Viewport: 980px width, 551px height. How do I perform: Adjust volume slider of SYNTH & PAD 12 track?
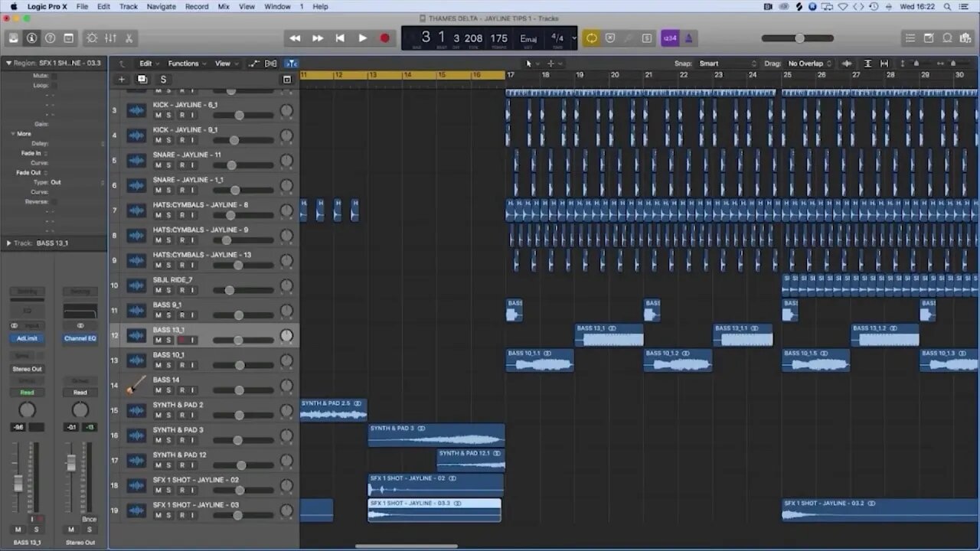tap(242, 465)
